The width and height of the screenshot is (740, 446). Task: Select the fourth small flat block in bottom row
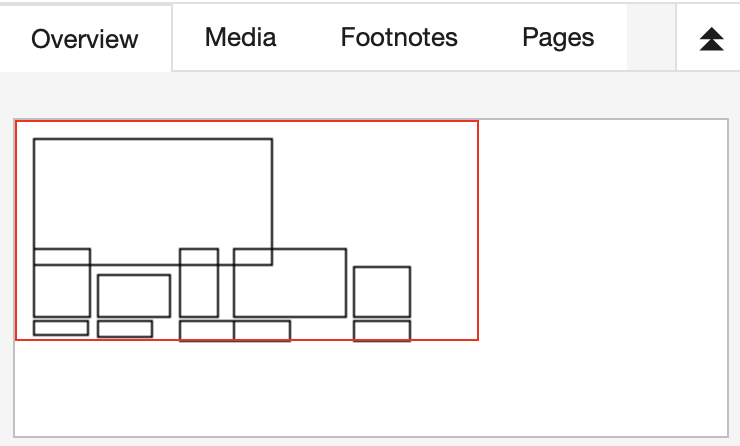[262, 331]
